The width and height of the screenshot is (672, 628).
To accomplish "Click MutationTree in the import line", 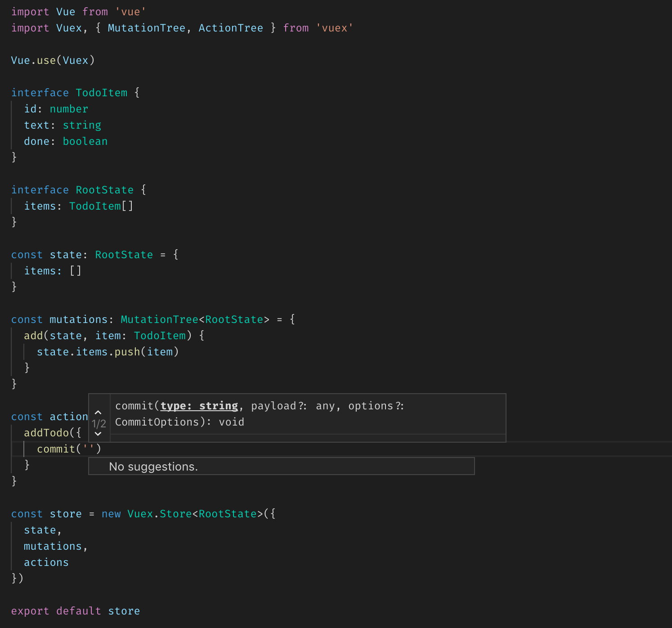I will click(147, 28).
